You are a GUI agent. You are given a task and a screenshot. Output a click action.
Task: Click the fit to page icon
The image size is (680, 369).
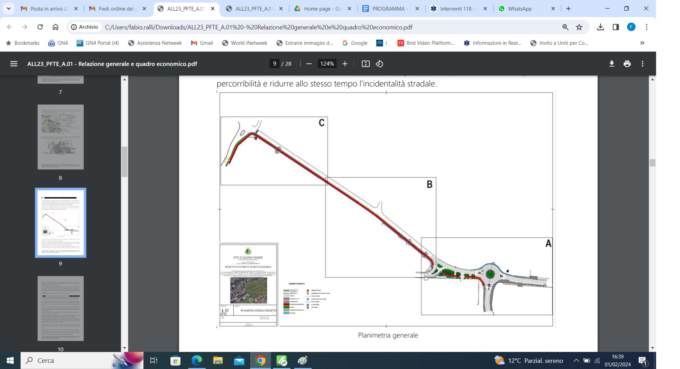click(366, 64)
